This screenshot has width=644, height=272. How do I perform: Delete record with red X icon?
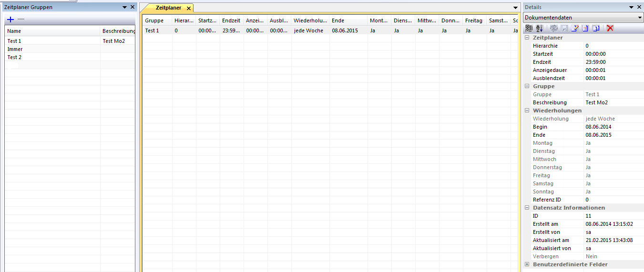click(x=610, y=29)
